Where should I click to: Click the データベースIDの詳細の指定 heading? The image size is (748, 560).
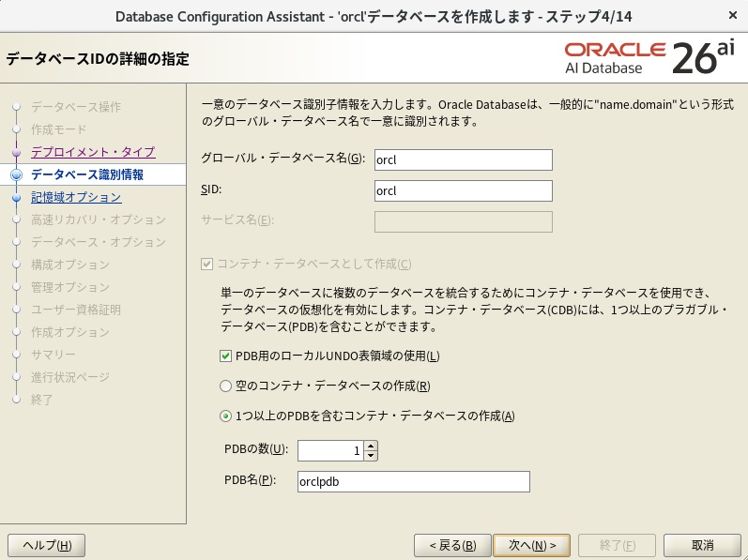98,59
